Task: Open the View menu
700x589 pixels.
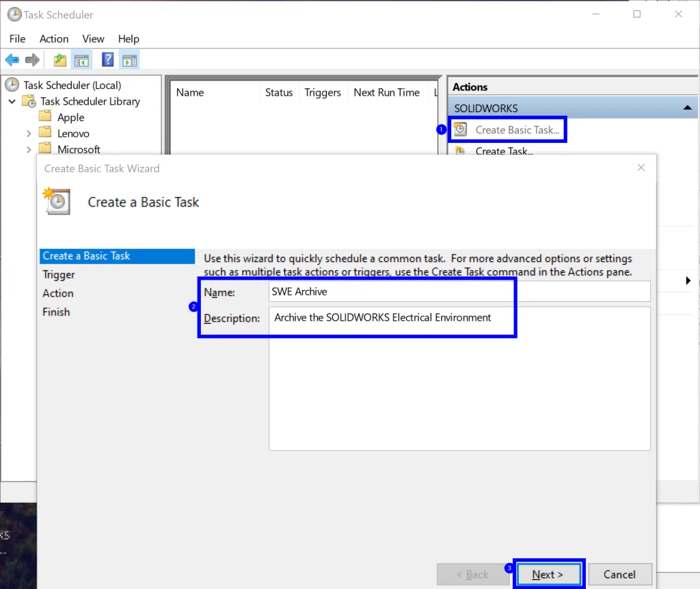Action: (93, 39)
